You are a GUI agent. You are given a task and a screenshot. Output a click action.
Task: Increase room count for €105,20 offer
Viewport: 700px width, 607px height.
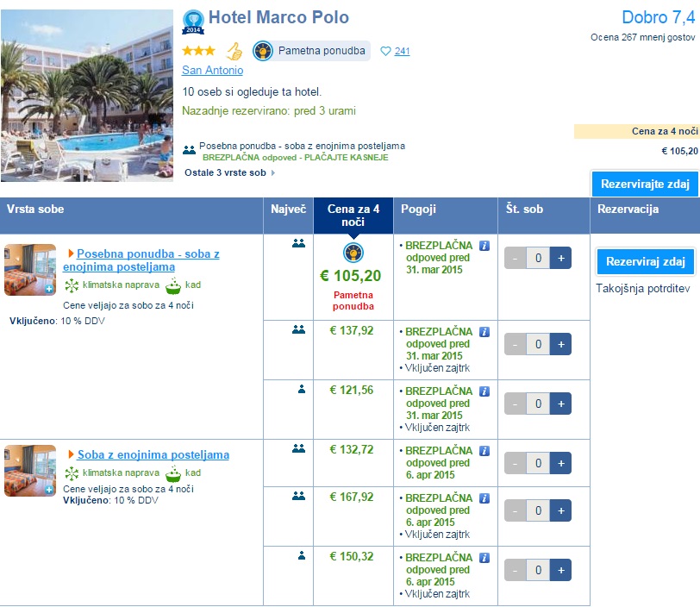pos(560,258)
